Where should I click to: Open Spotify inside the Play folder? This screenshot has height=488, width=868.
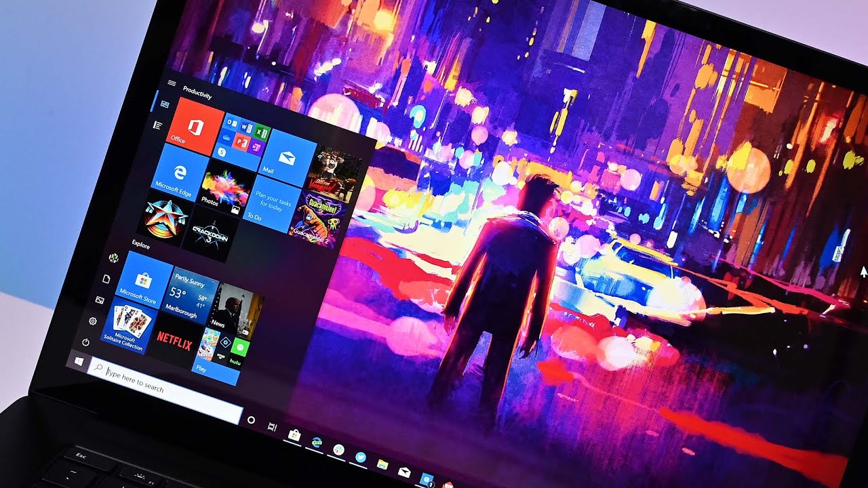click(x=239, y=346)
